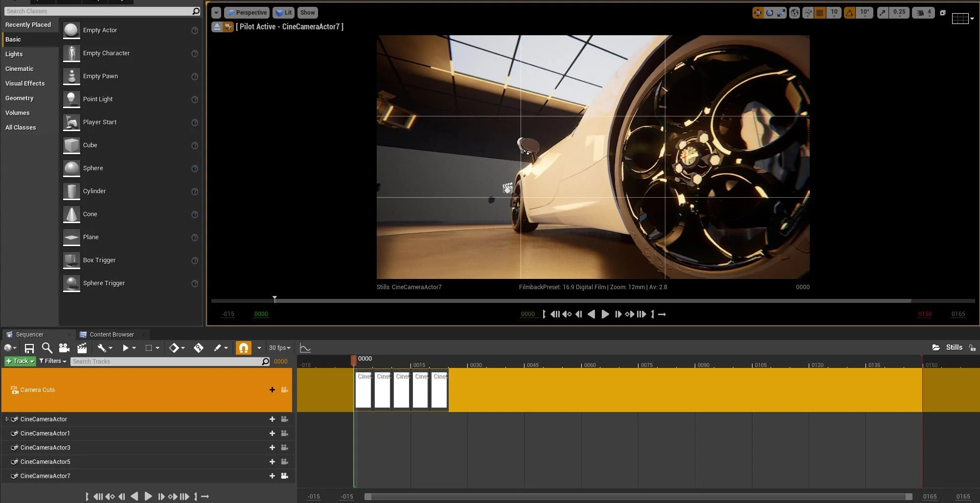The image size is (980, 503).
Task: Open the 30 fps frame rate dropdown
Action: [279, 348]
